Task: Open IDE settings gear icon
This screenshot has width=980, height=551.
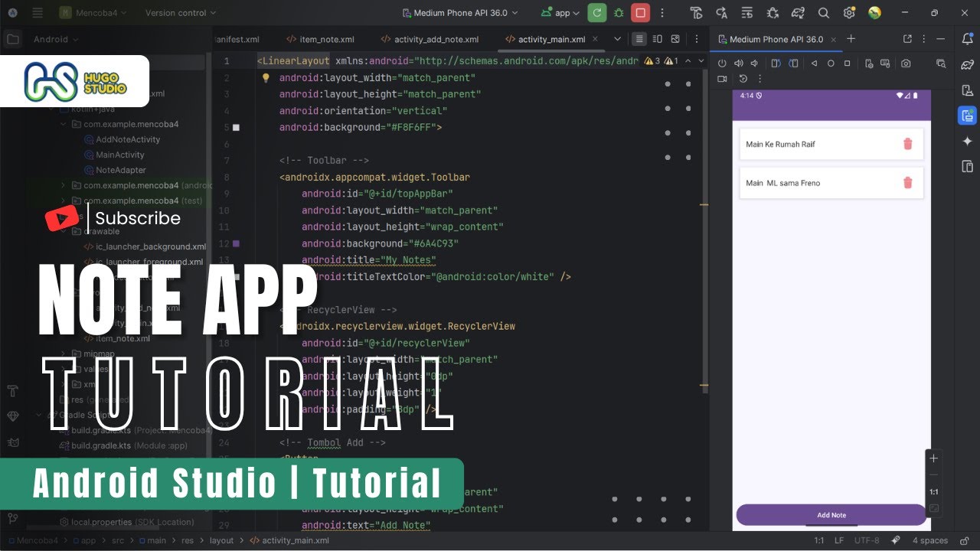Action: pos(849,13)
